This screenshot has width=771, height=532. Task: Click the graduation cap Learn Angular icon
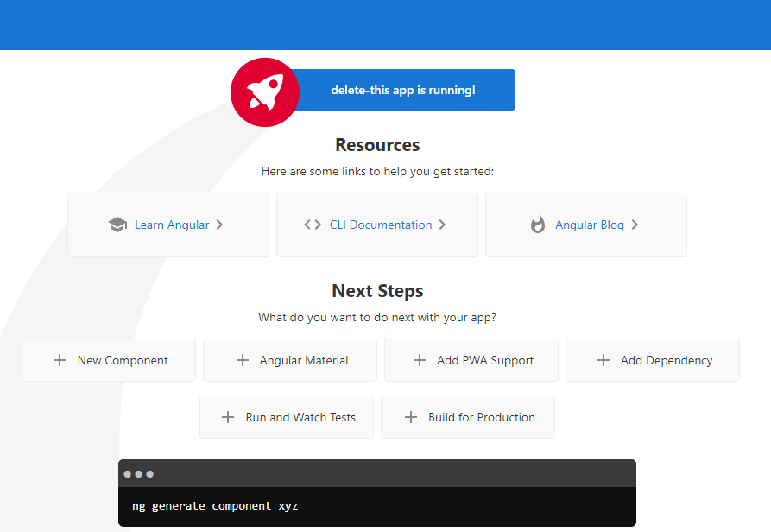click(x=117, y=225)
